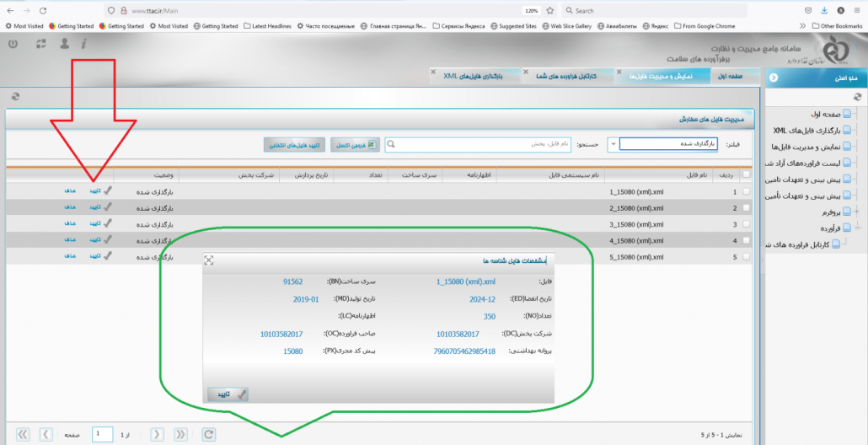Click the تایید link in row 4_15080 (xml).xml

pos(96,239)
